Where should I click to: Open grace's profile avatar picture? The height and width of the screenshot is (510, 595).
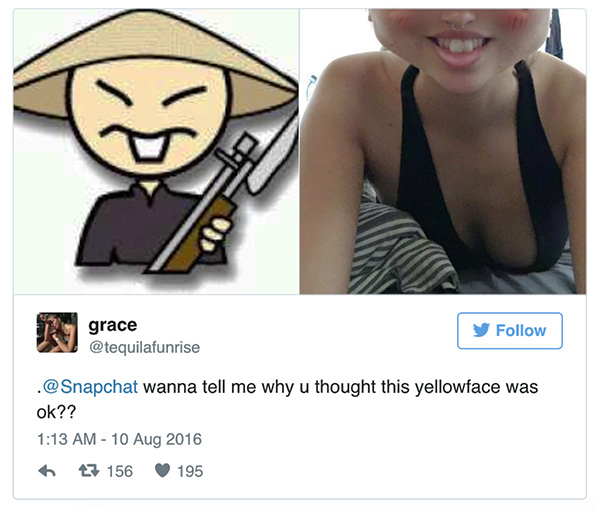click(x=57, y=332)
